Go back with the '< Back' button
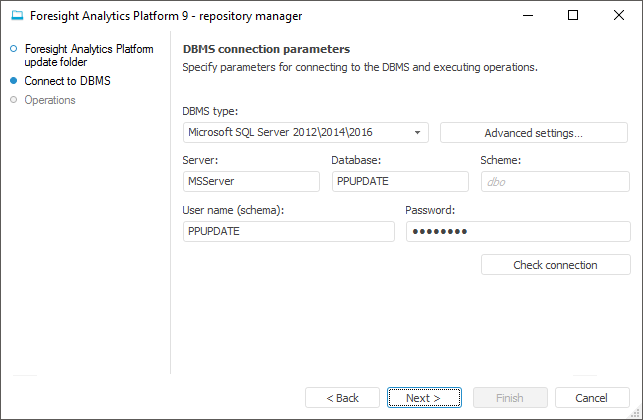Image resolution: width=643 pixels, height=420 pixels. point(343,398)
